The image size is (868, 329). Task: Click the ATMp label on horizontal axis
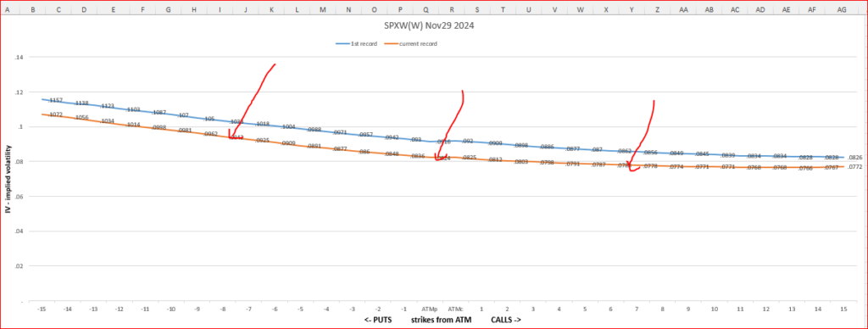430,309
